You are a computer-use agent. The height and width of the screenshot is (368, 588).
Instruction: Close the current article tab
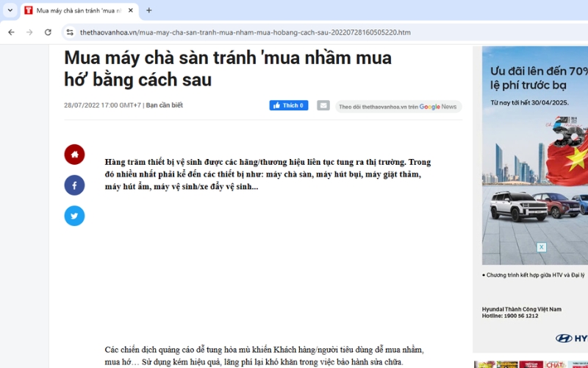[x=131, y=10]
